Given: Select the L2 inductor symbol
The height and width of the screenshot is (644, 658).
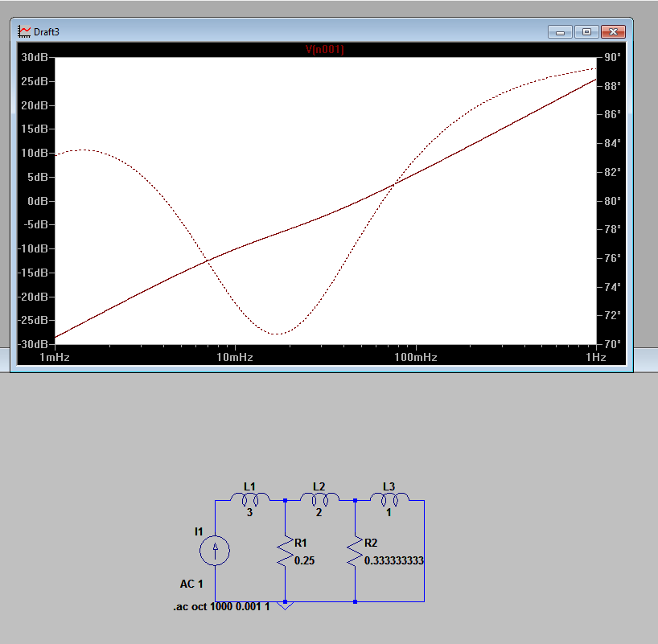Looking at the screenshot, I should [319, 498].
